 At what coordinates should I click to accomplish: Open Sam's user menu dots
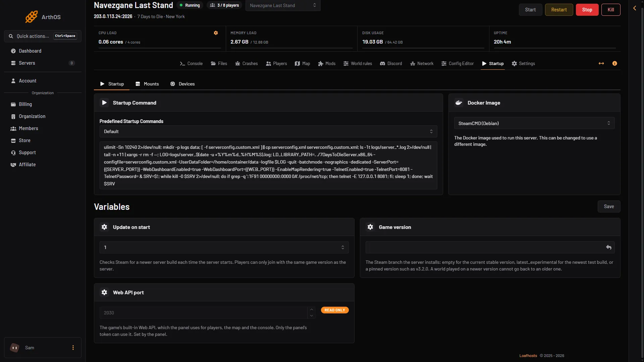coord(73,348)
